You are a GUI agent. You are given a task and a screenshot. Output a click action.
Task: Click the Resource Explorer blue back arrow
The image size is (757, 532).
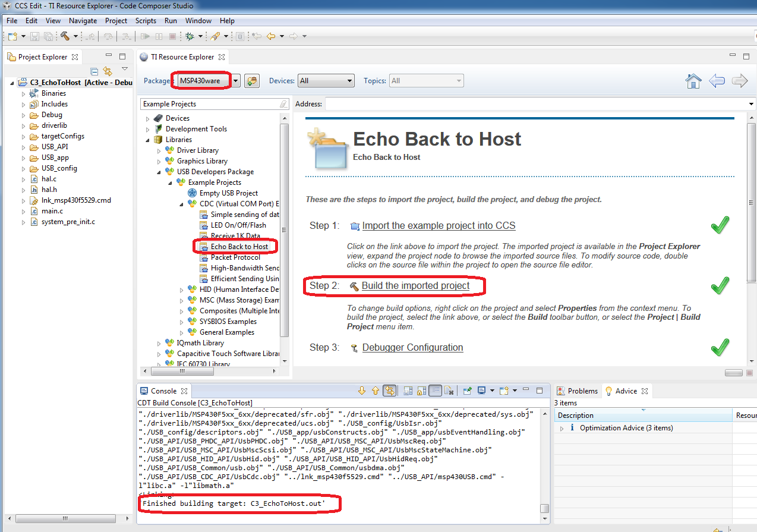click(717, 81)
